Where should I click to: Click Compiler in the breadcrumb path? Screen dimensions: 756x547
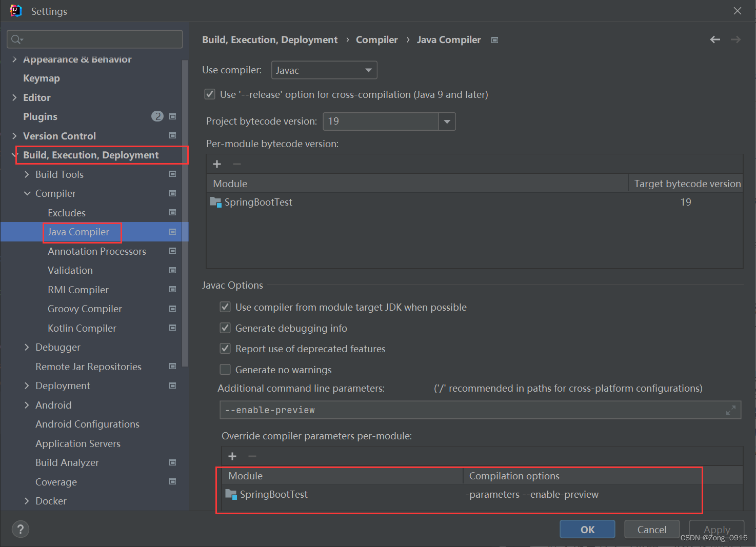(x=377, y=39)
